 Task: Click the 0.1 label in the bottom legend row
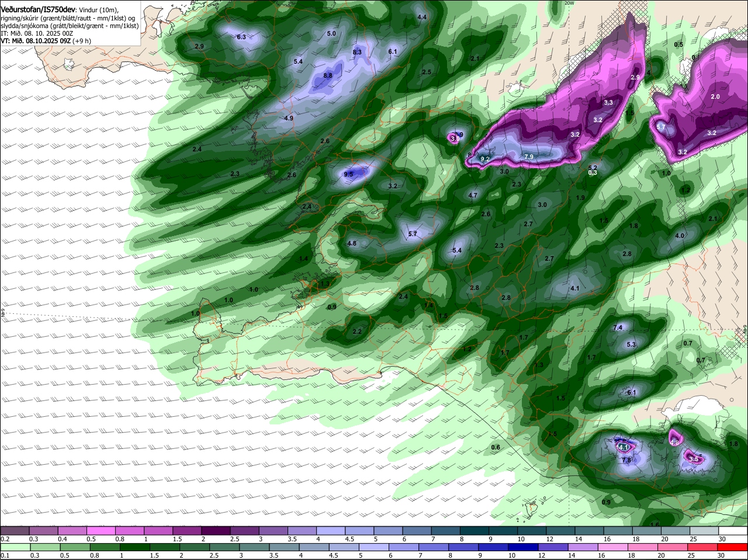coord(5,555)
